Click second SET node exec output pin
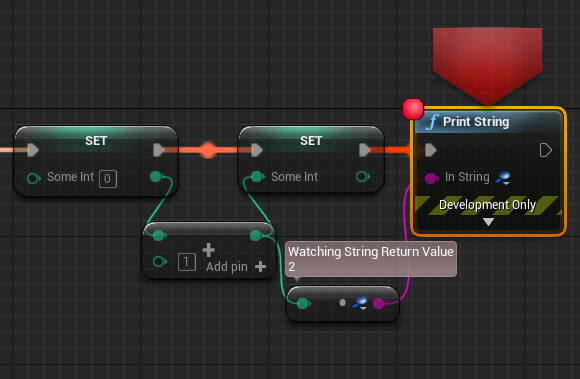Screen dimensions: 580x379 pyautogui.click(x=365, y=150)
